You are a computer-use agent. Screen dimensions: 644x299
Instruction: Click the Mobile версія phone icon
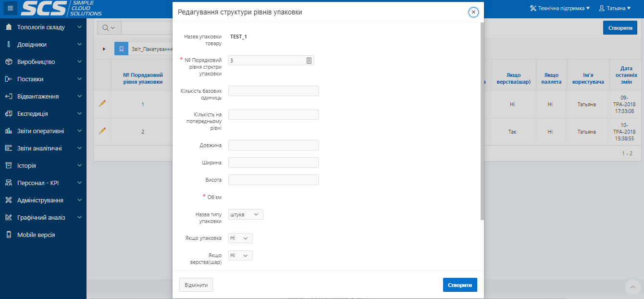pos(9,235)
